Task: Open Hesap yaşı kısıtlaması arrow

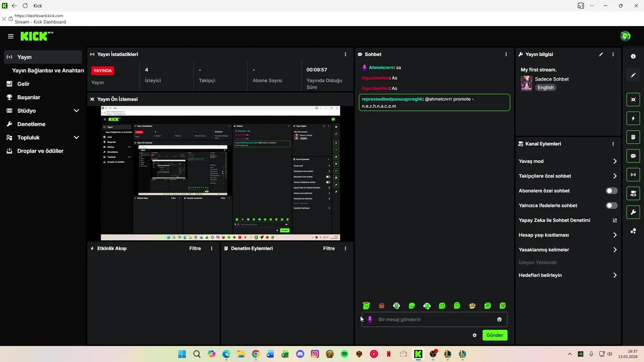Action: 615,235
